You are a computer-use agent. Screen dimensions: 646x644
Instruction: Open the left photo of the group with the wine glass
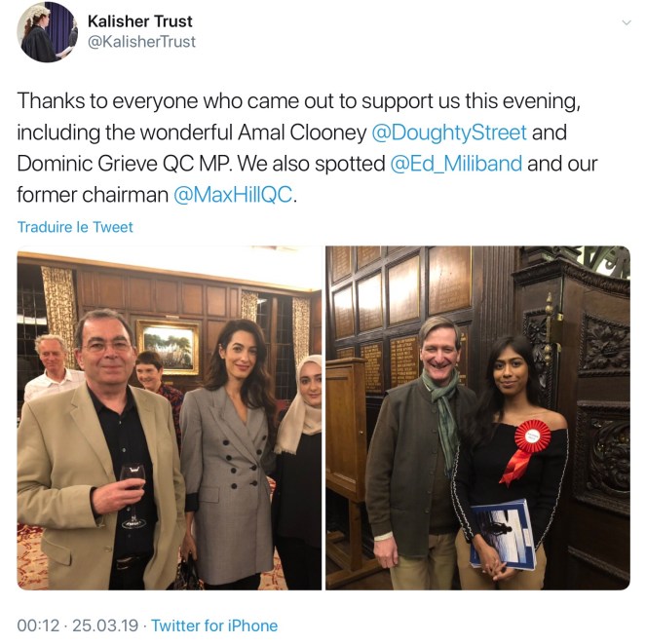tap(170, 418)
